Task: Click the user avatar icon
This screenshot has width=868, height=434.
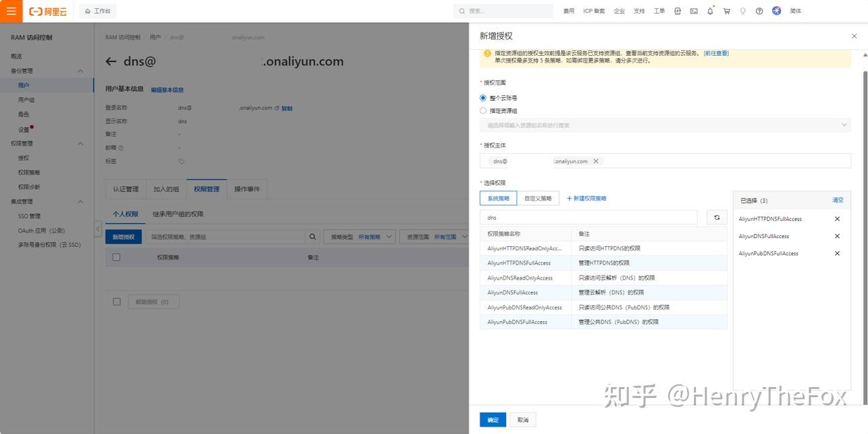Action: 776,11
